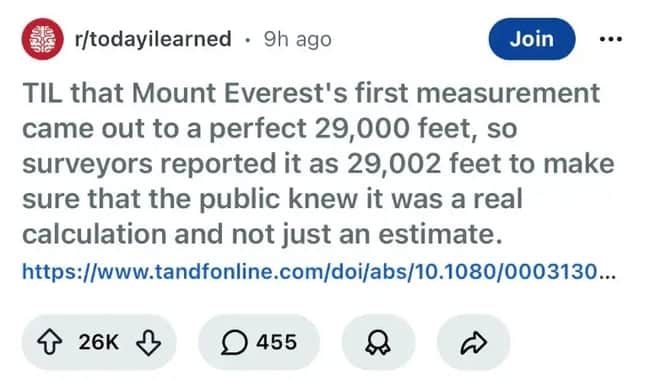This screenshot has height=381, width=650.
Task: Click the word 'surveyors' in the title
Action: 87,164
